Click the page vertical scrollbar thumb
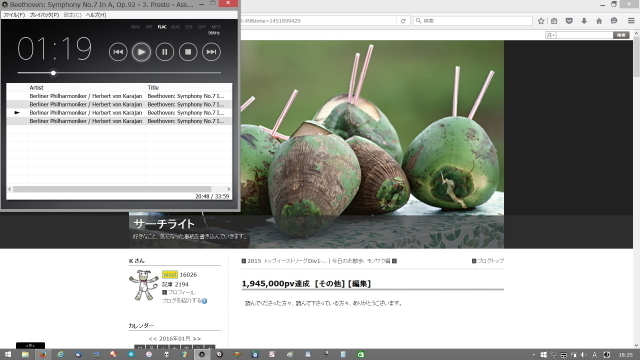The height and width of the screenshot is (360, 640). [x=637, y=57]
